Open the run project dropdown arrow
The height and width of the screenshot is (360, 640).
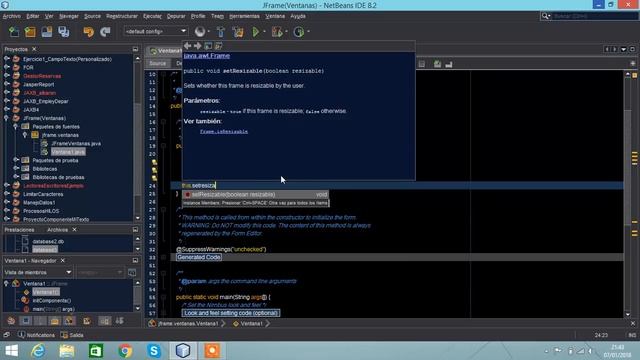point(264,32)
